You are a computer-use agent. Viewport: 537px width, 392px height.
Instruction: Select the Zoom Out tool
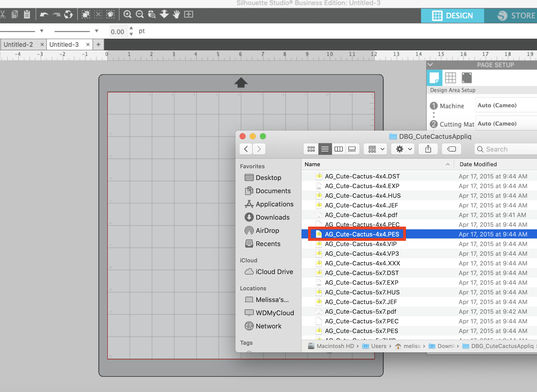pos(140,14)
